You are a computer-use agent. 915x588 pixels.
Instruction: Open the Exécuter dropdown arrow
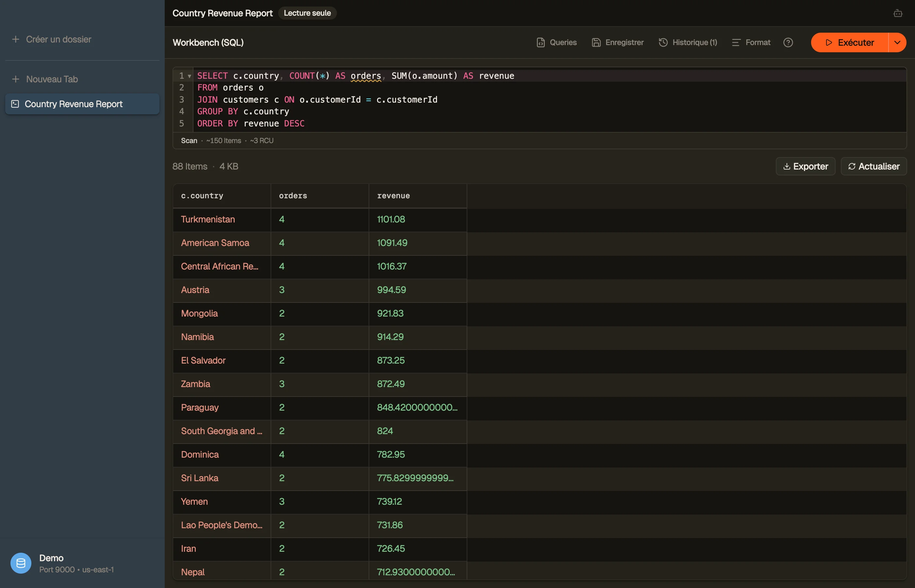pos(897,42)
